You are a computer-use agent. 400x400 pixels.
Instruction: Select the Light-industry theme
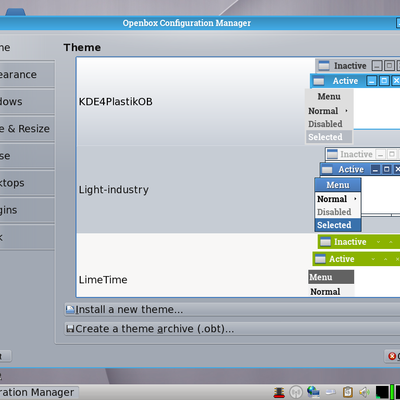pyautogui.click(x=238, y=189)
